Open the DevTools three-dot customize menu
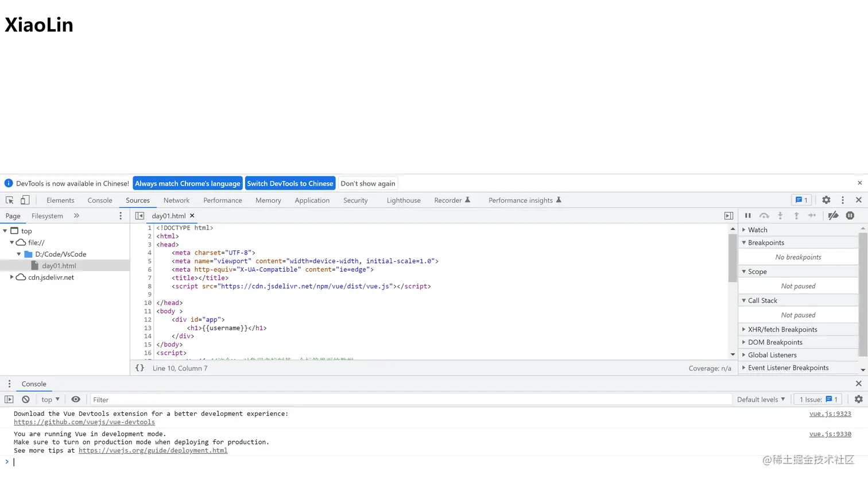The image size is (868, 479). coord(843,200)
